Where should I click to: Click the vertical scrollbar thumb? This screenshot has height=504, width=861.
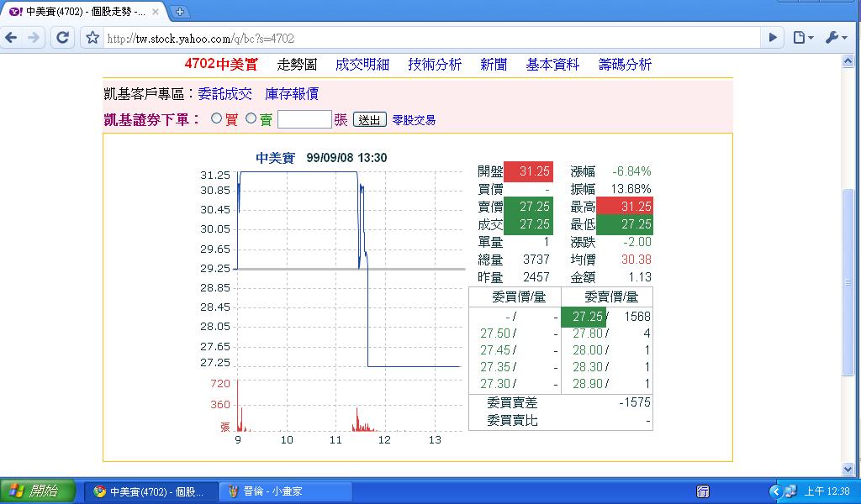coord(848,282)
